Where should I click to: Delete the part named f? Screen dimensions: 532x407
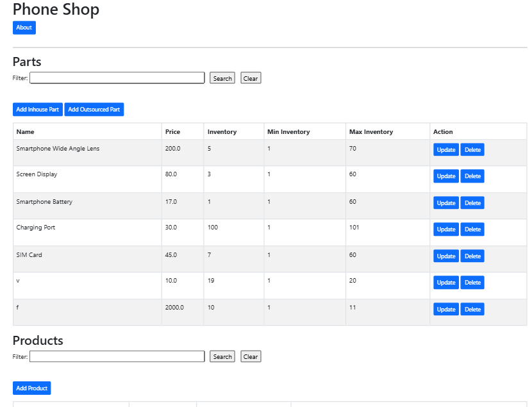pyautogui.click(x=472, y=309)
